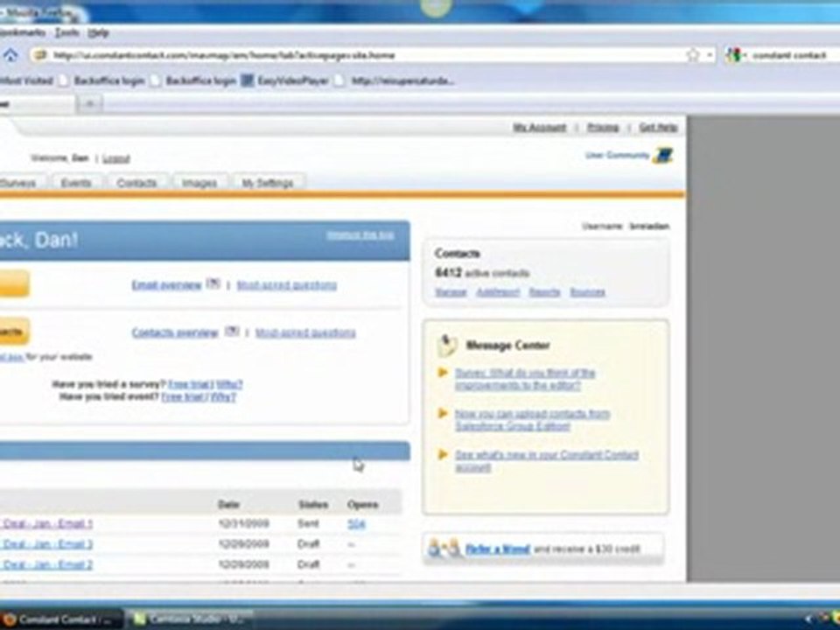This screenshot has width=840, height=630.
Task: Open the what's new in Constant Contact message
Action: pyautogui.click(x=546, y=461)
